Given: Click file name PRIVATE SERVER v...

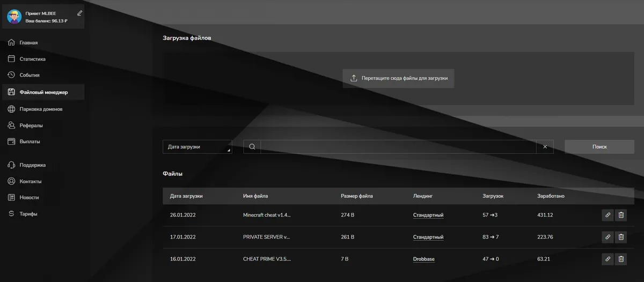Looking at the screenshot, I should (x=267, y=237).
